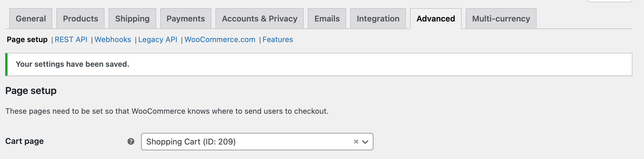
Task: Clear the Cart page selection with the X
Action: point(356,142)
